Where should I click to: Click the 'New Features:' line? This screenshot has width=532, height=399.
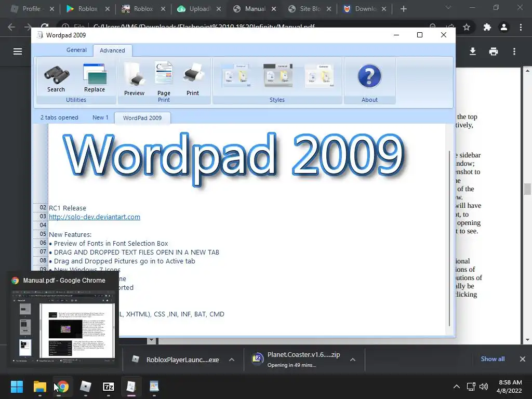coord(70,234)
